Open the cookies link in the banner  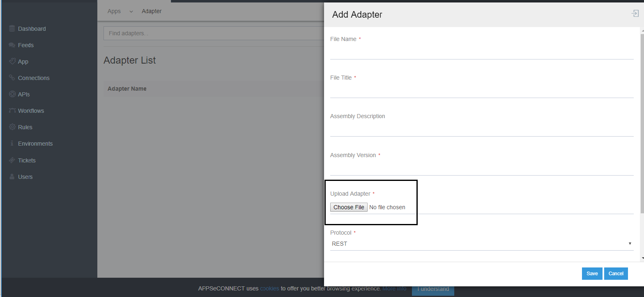coord(269,288)
